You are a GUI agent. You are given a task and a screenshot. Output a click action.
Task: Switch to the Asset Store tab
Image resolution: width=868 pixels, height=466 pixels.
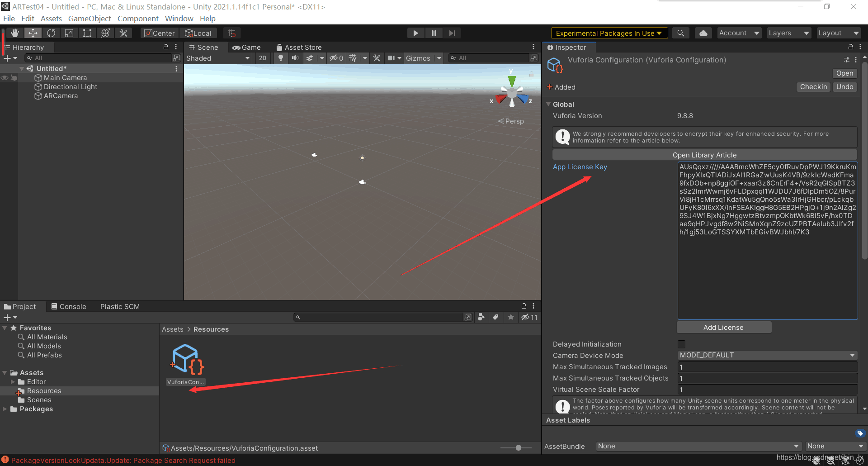pos(299,47)
